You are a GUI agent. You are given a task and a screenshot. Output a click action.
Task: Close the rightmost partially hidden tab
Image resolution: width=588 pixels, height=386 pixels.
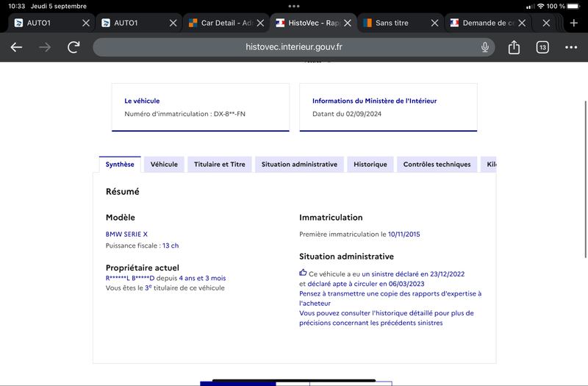(x=546, y=23)
